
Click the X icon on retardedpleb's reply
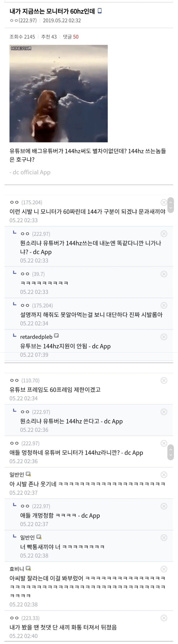click(164, 337)
